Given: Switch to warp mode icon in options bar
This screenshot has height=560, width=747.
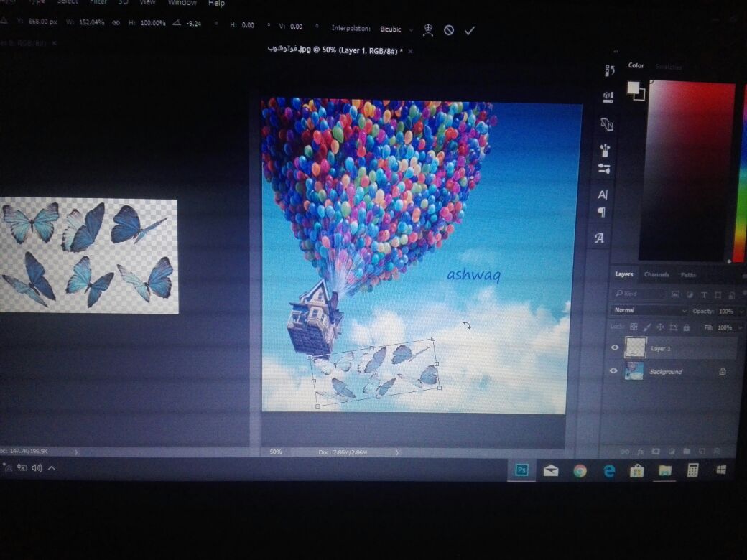Looking at the screenshot, I should (429, 30).
